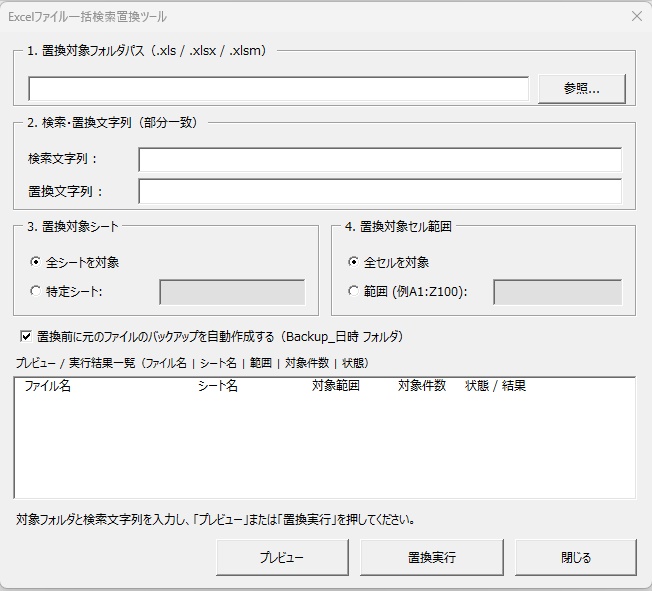This screenshot has width=652, height=591.
Task: Click the 対象範囲 column header
Action: click(336, 386)
